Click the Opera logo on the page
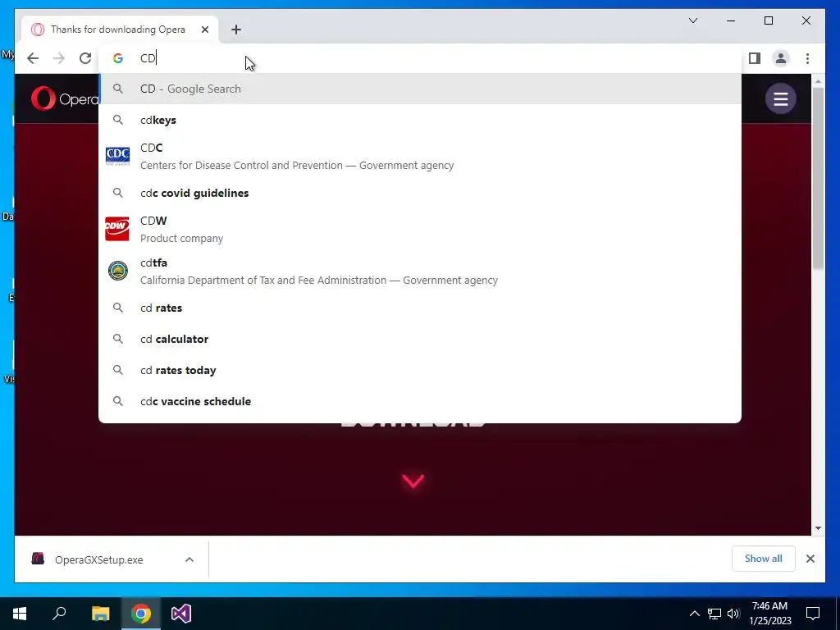 coord(64,98)
